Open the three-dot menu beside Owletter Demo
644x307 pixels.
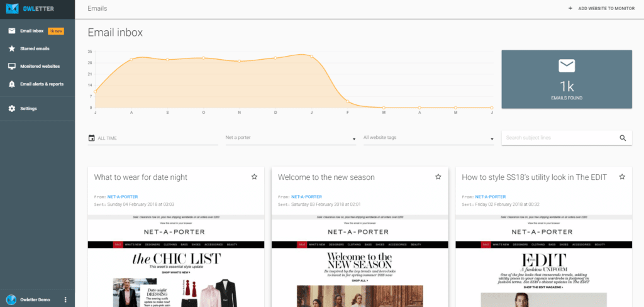point(65,299)
